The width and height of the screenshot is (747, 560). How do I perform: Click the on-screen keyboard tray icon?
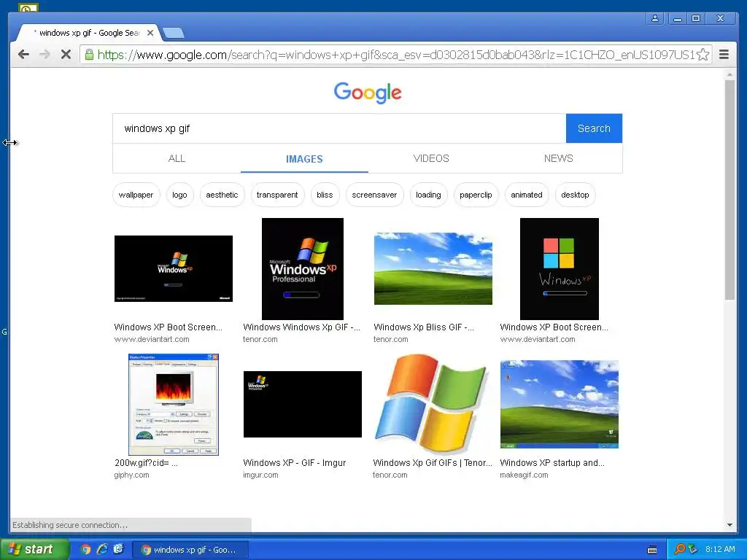[x=652, y=550]
